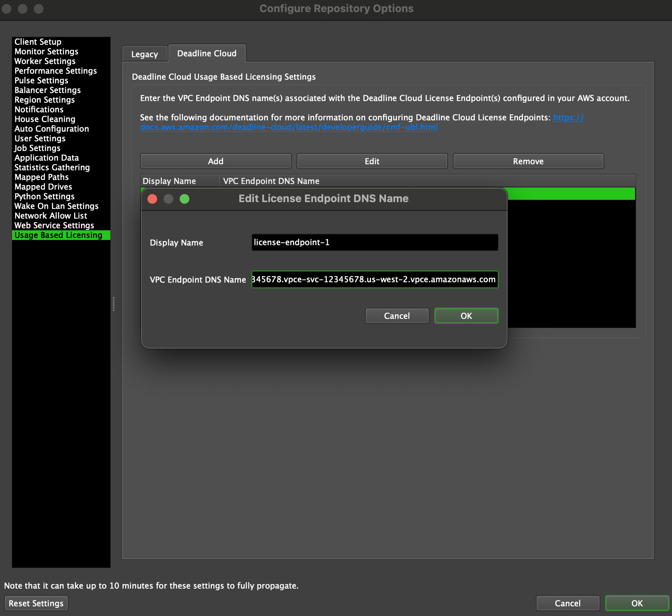The height and width of the screenshot is (616, 672).
Task: Open the Pulse Settings section
Action: point(41,81)
